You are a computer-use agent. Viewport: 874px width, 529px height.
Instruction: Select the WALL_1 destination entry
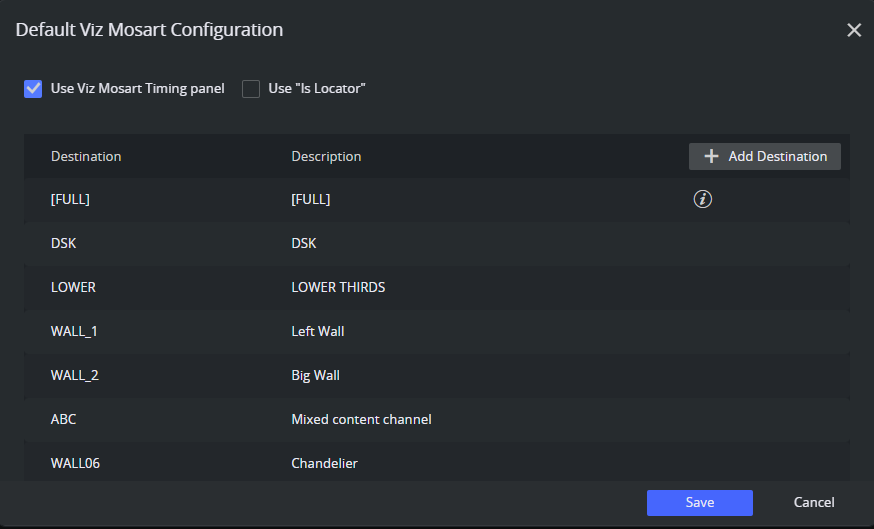[x=75, y=331]
